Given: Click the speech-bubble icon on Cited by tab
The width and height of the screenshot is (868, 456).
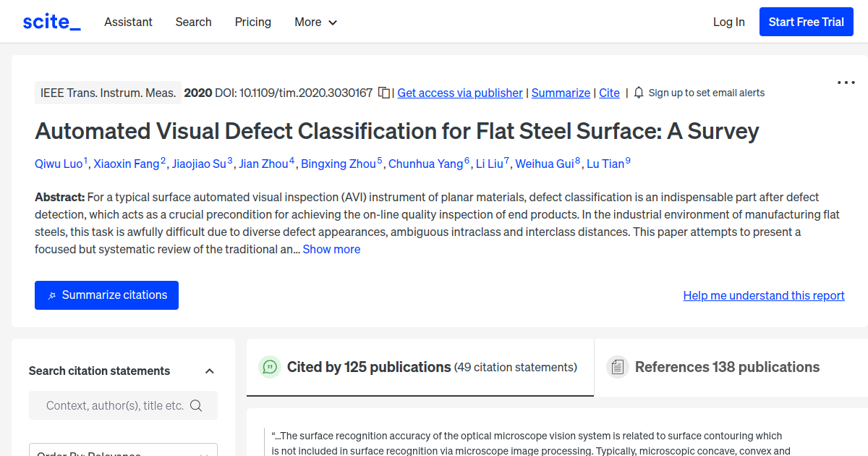Looking at the screenshot, I should tap(269, 367).
